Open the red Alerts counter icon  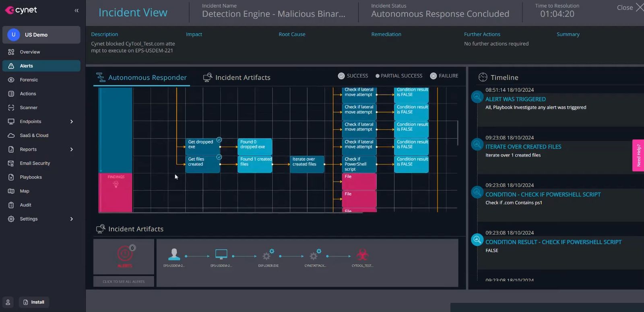(x=125, y=254)
